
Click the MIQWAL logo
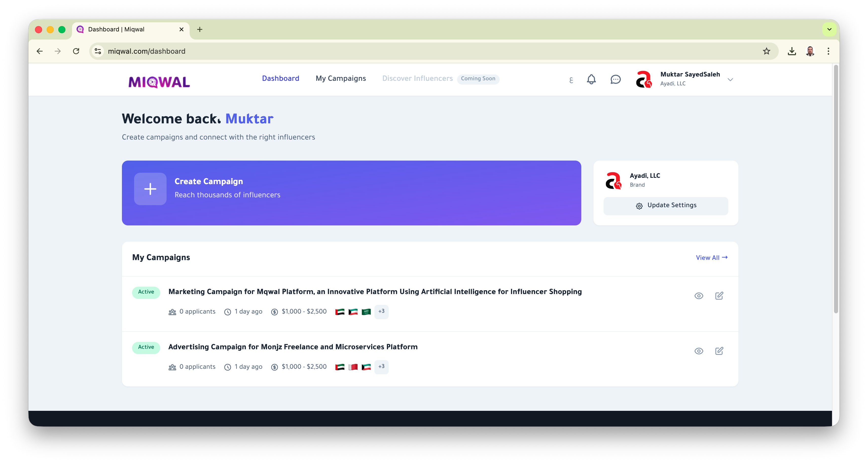159,82
